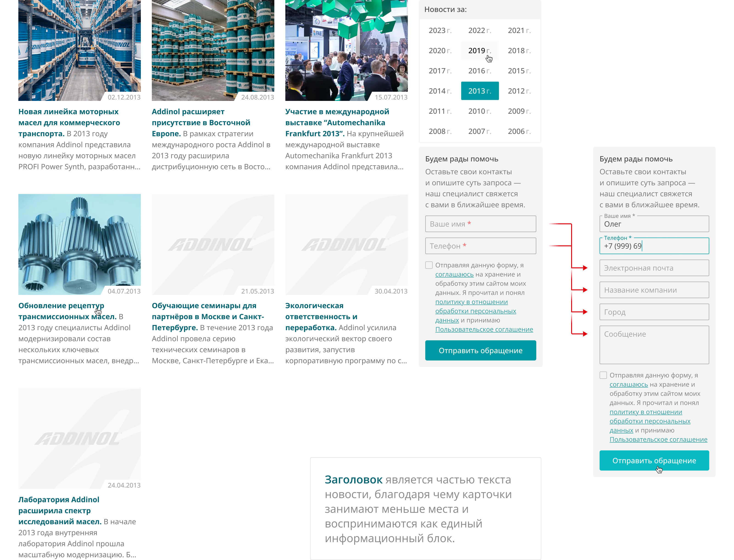The height and width of the screenshot is (560, 734).
Task: Open personal data policy link in short form
Action: [x=475, y=311]
